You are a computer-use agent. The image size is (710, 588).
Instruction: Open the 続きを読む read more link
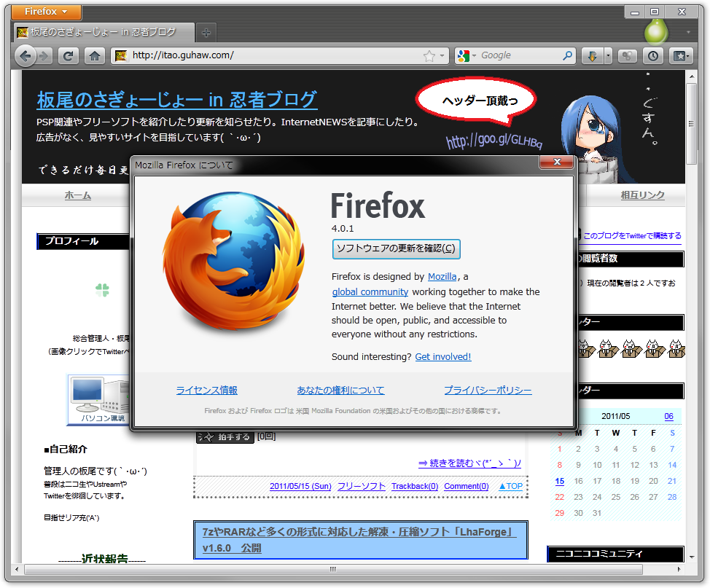pos(469,463)
